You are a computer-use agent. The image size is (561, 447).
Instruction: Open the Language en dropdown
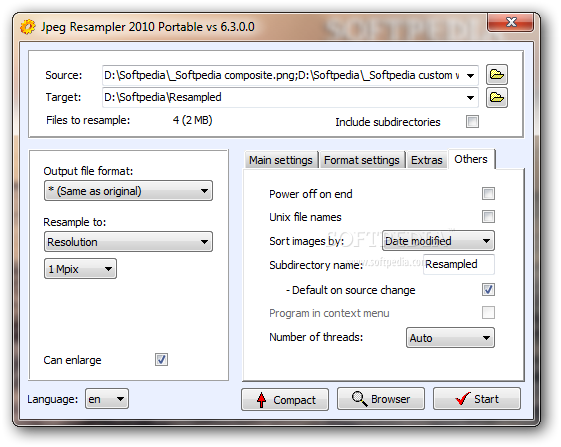(107, 399)
